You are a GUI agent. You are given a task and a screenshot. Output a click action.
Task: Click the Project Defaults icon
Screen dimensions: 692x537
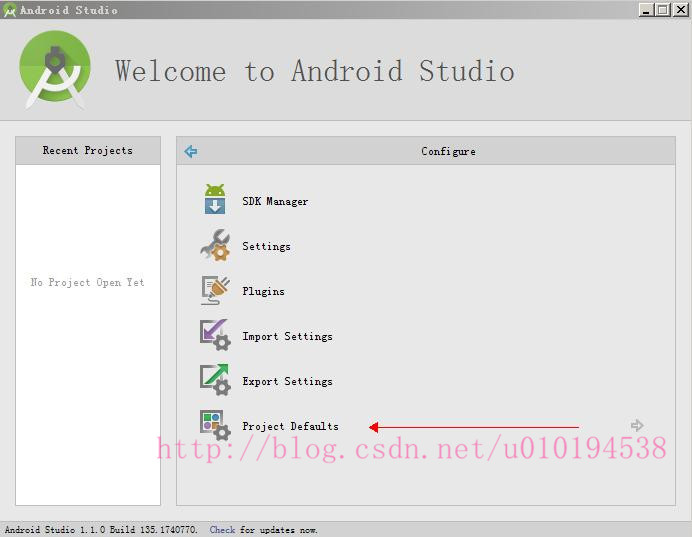click(215, 425)
